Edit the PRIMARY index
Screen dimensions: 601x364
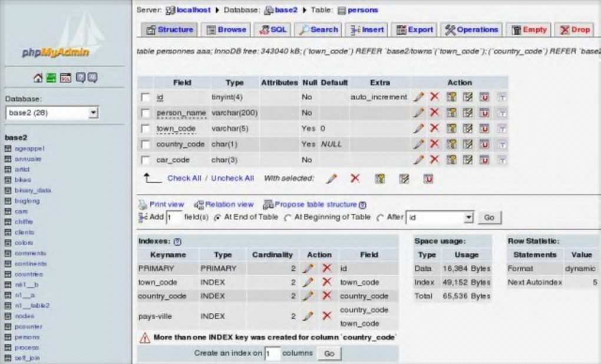click(x=308, y=269)
